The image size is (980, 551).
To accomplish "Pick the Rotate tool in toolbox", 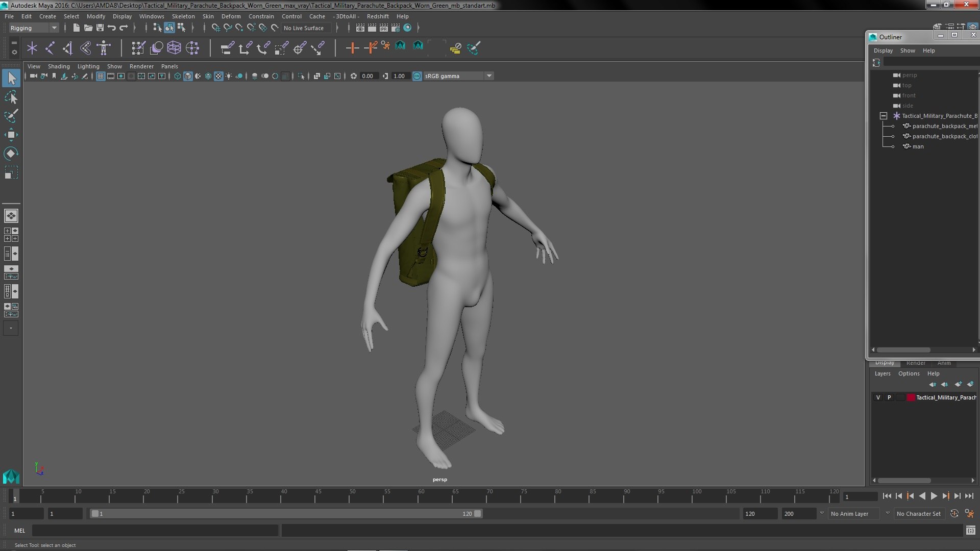I will point(11,154).
